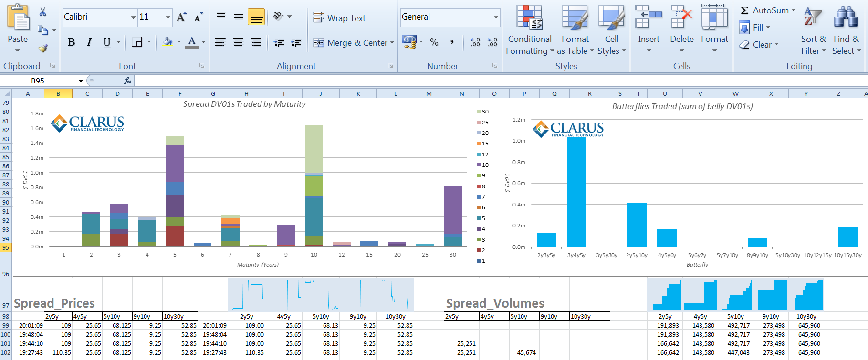Toggle Italic formatting

89,42
